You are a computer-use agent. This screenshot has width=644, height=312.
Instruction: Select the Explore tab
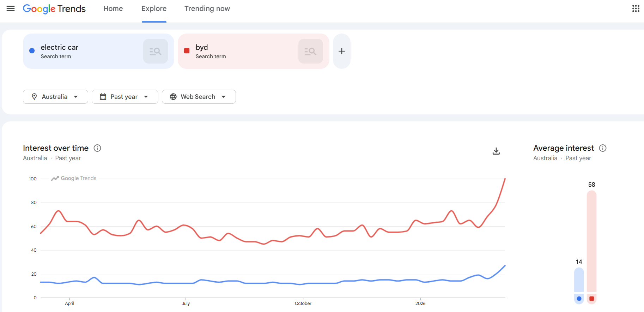[x=154, y=8]
